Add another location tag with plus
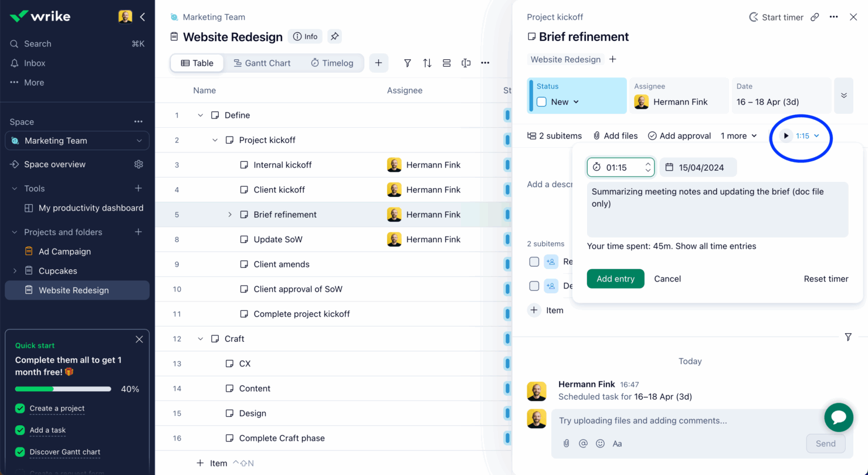The image size is (868, 475). (612, 59)
